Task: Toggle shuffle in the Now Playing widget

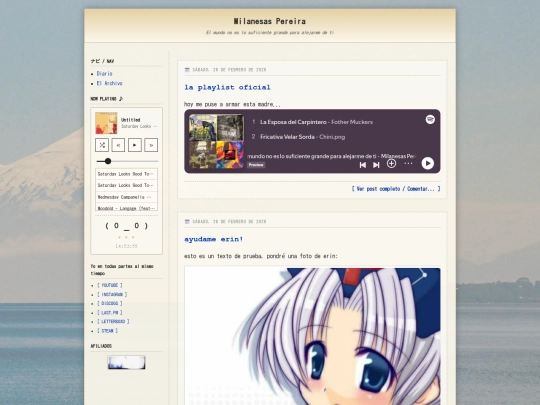Action: tap(102, 145)
